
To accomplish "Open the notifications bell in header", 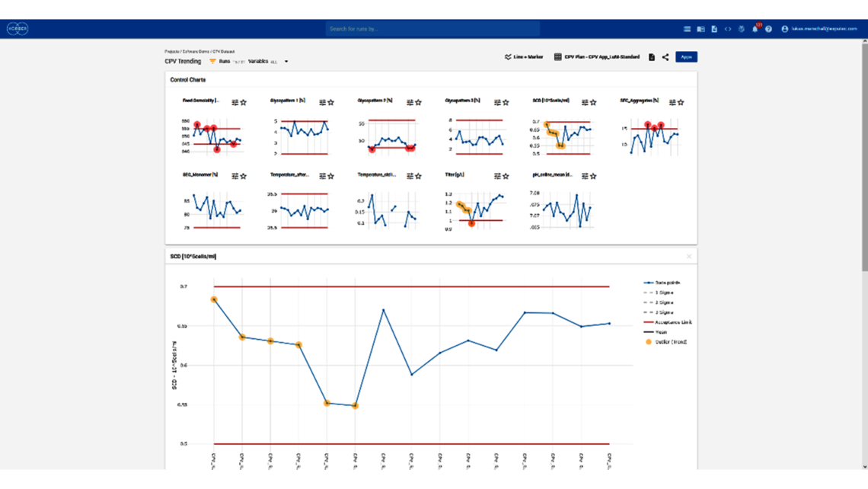I will click(x=755, y=29).
